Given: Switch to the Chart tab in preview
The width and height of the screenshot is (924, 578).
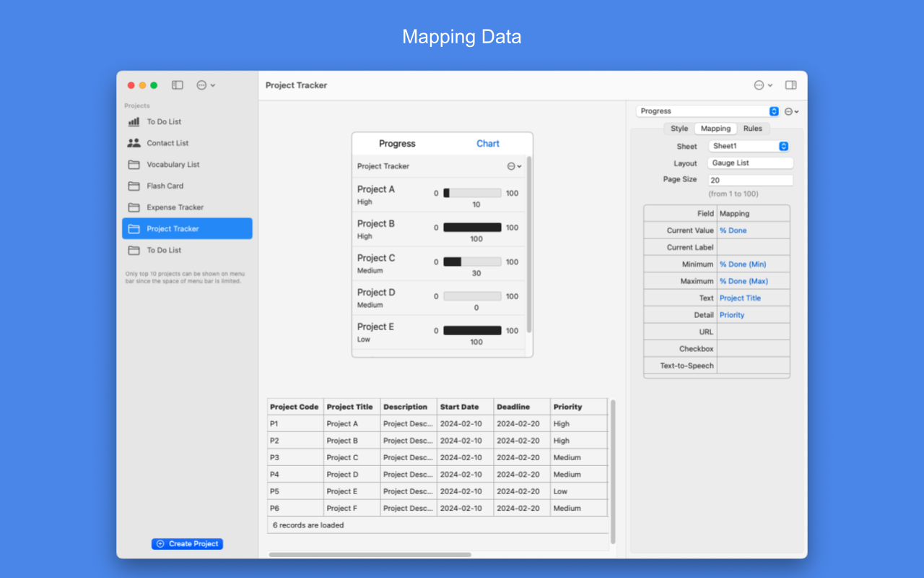Looking at the screenshot, I should coord(488,144).
